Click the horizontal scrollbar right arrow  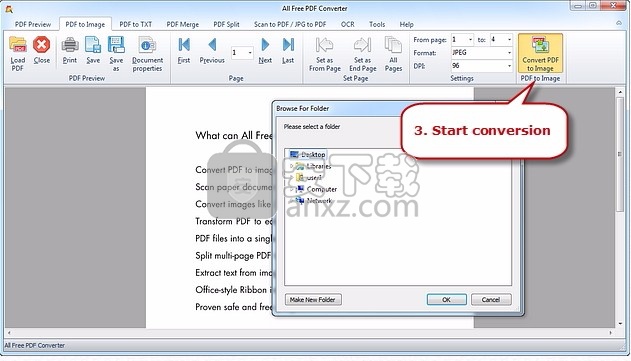610,332
